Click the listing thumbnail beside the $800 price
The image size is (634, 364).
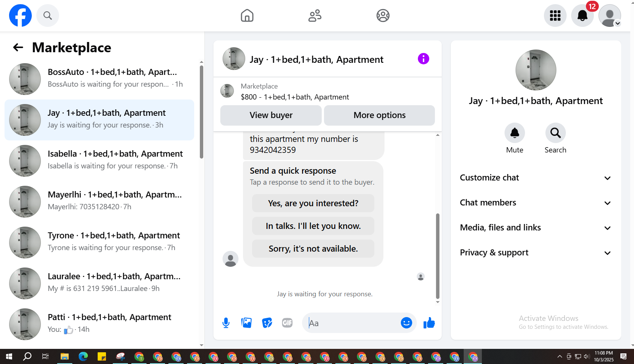(227, 91)
